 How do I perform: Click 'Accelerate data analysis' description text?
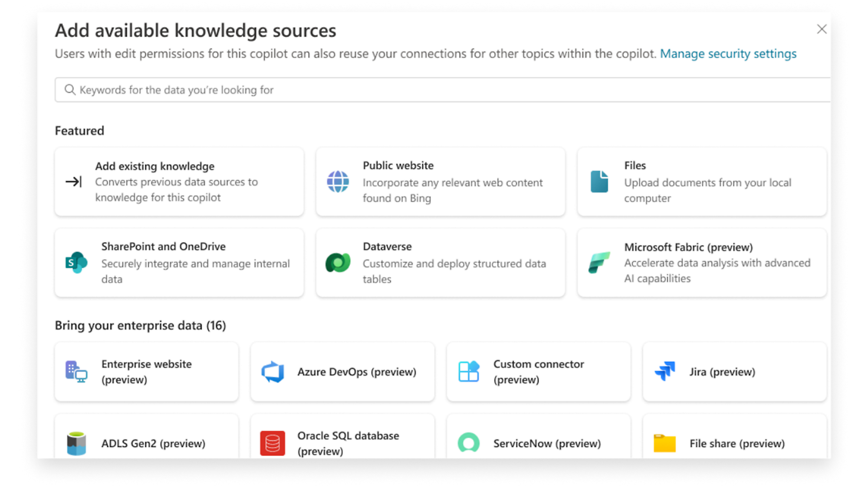[717, 271]
